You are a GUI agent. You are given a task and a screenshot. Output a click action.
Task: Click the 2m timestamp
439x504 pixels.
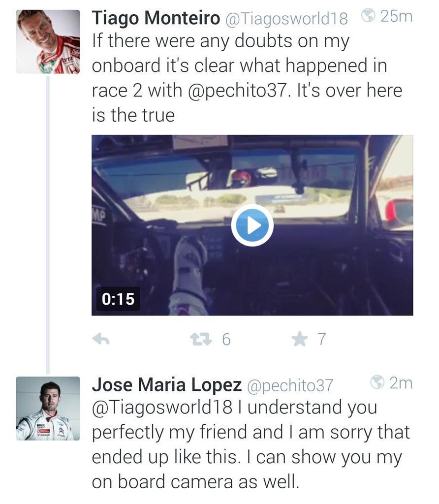point(401,382)
